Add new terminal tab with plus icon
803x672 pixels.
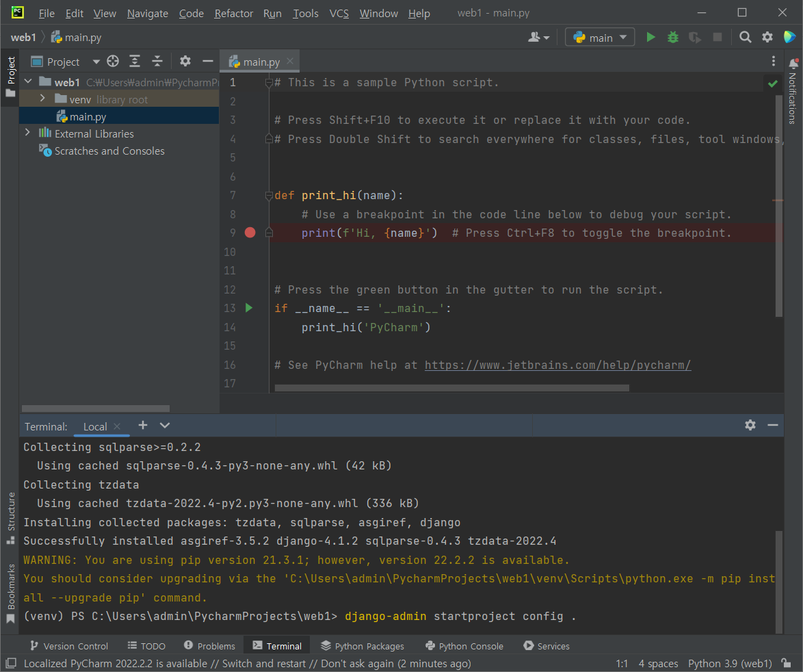tap(143, 425)
